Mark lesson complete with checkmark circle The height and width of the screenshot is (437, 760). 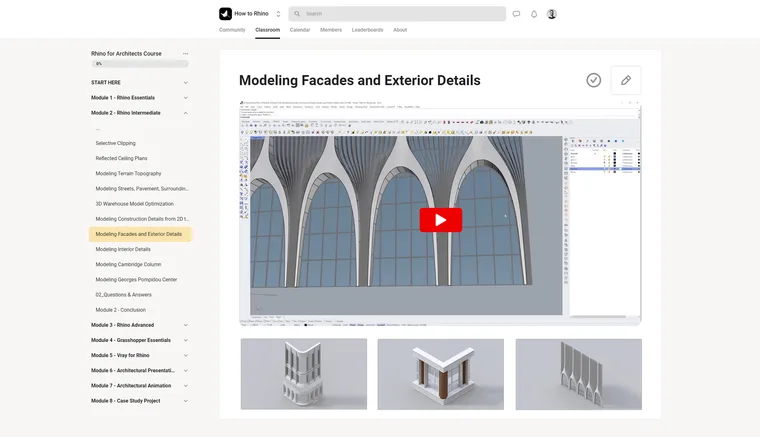click(x=594, y=80)
